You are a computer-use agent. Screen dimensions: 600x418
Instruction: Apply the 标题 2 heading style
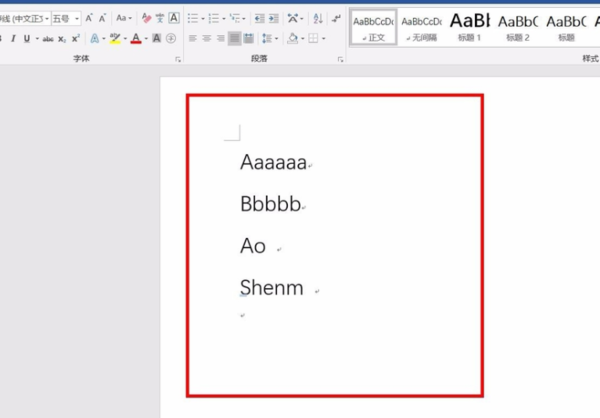518,28
